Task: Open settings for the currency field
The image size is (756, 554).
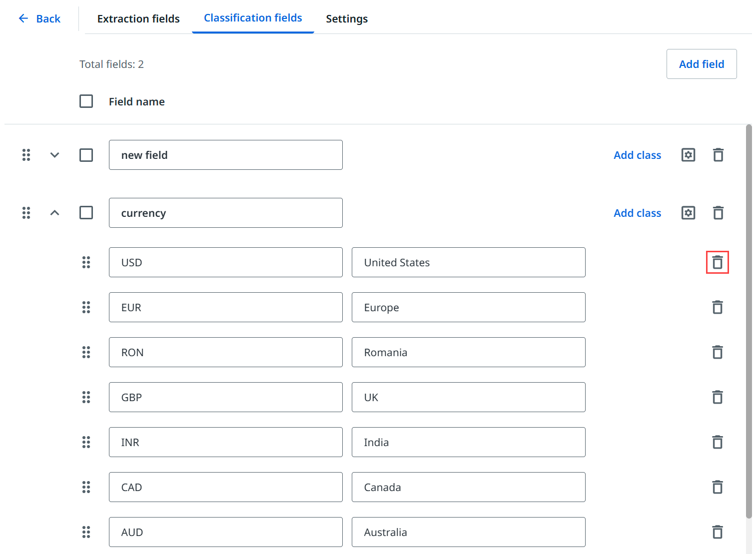Action: click(x=688, y=213)
